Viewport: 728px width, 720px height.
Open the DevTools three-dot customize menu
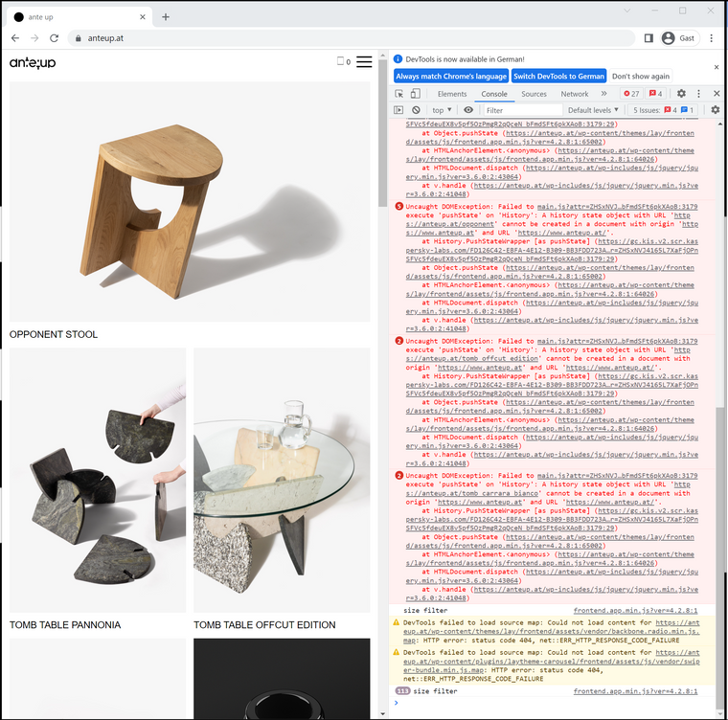[x=698, y=94]
